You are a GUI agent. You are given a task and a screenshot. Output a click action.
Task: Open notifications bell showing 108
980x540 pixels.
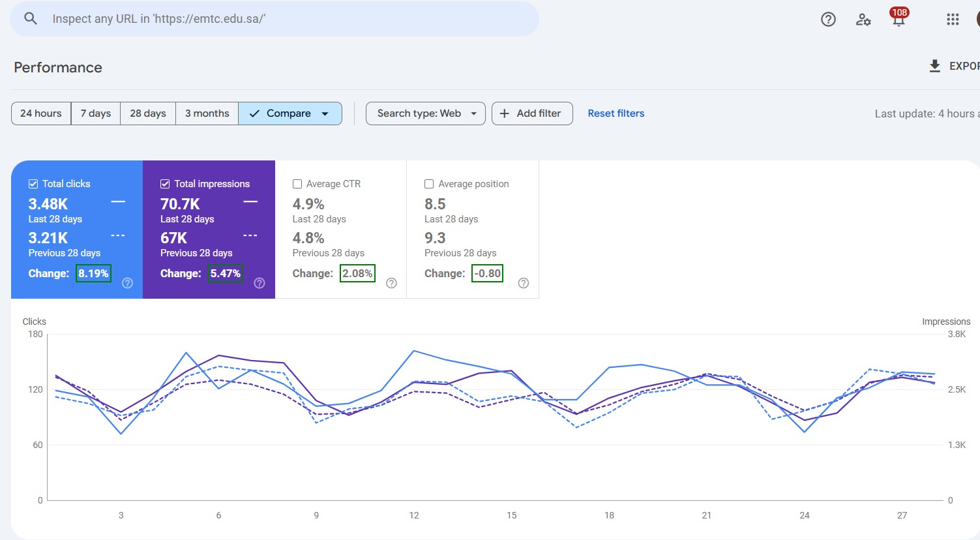click(898, 18)
